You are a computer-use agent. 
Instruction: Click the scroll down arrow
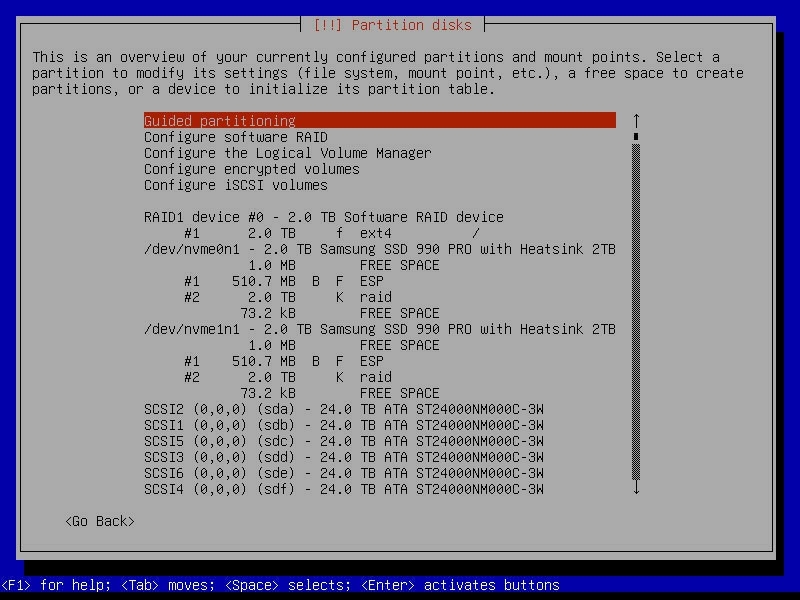tap(636, 488)
